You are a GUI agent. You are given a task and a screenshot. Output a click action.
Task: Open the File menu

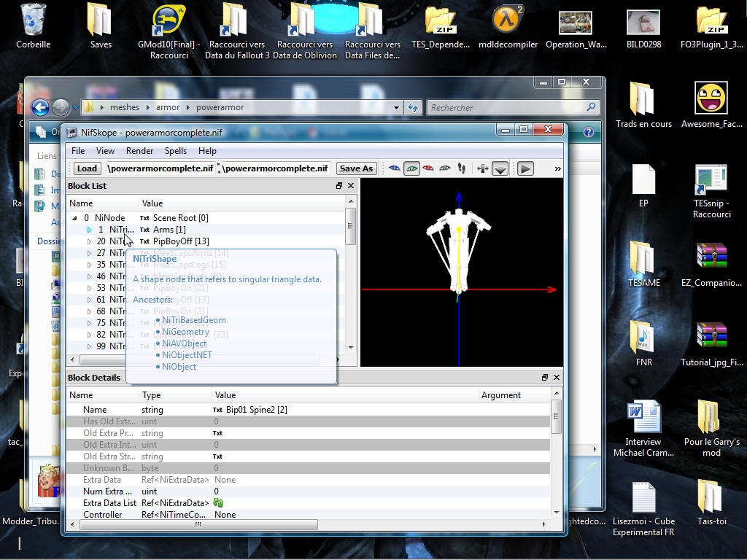[78, 151]
